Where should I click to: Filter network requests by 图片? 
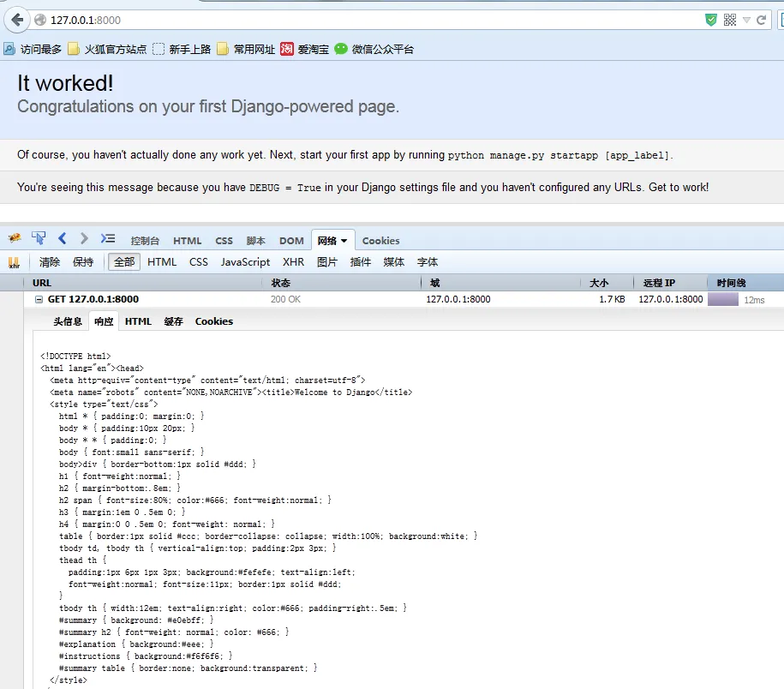click(327, 262)
